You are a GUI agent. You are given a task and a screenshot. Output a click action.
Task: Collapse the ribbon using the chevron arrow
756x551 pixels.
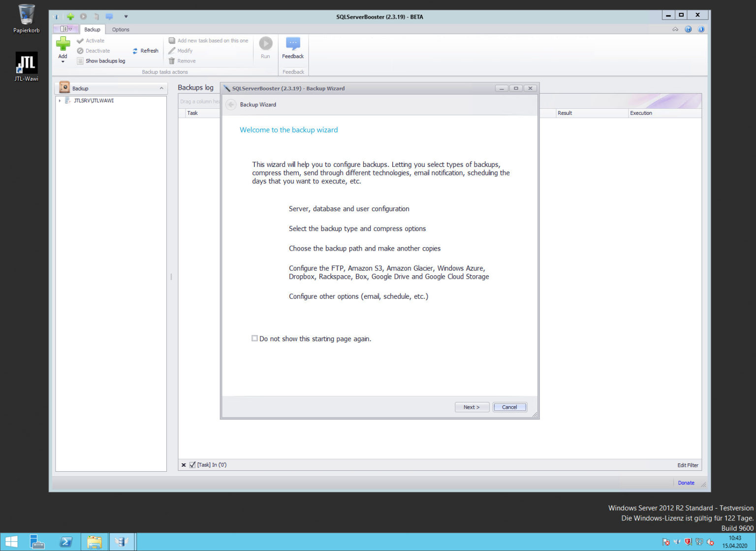675,30
